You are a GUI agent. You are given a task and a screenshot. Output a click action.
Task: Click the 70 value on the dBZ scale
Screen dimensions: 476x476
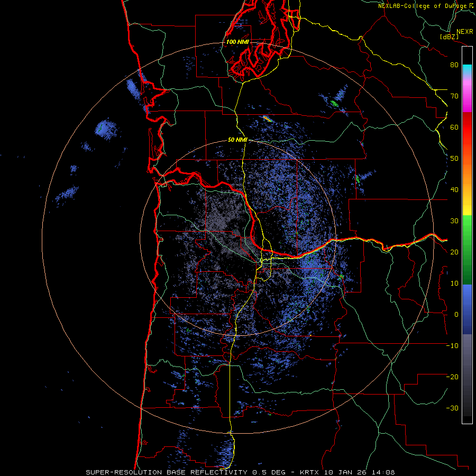(454, 96)
